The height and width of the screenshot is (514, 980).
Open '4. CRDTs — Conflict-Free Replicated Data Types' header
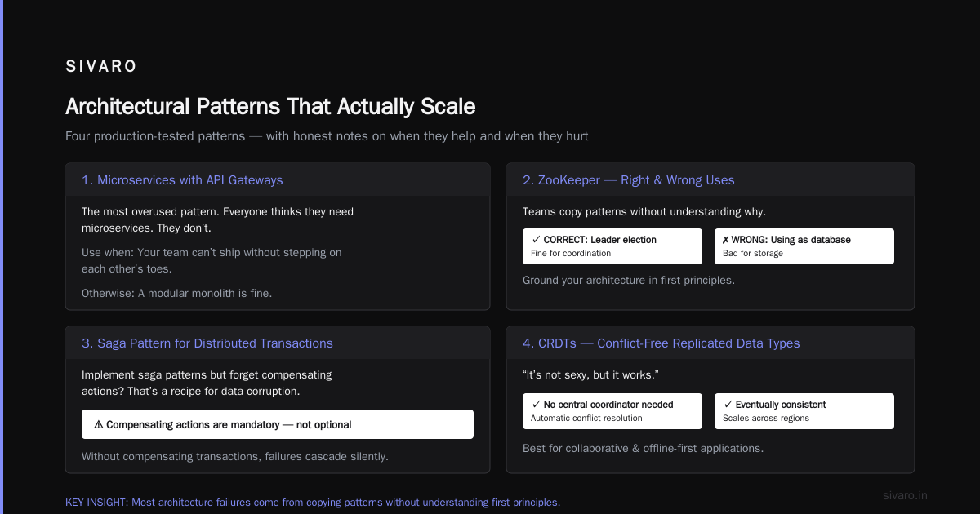(x=710, y=343)
